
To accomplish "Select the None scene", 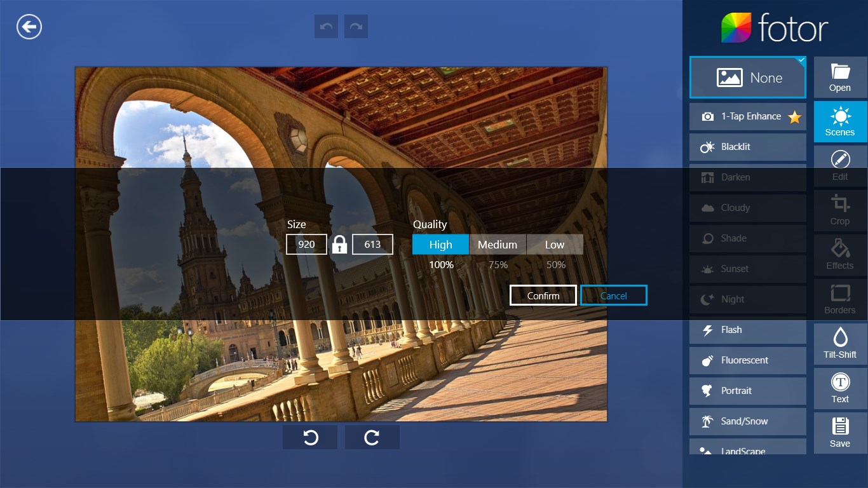I will pyautogui.click(x=748, y=78).
